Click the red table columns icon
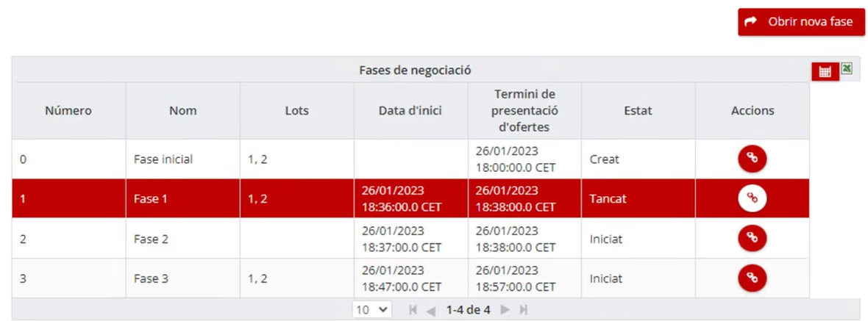The image size is (868, 321). tap(825, 72)
